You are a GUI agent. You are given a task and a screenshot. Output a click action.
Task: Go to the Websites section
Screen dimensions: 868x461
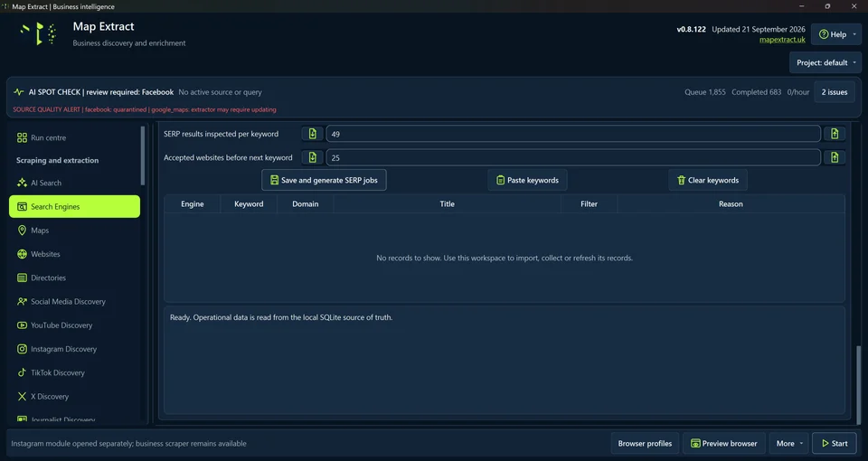[x=74, y=254]
